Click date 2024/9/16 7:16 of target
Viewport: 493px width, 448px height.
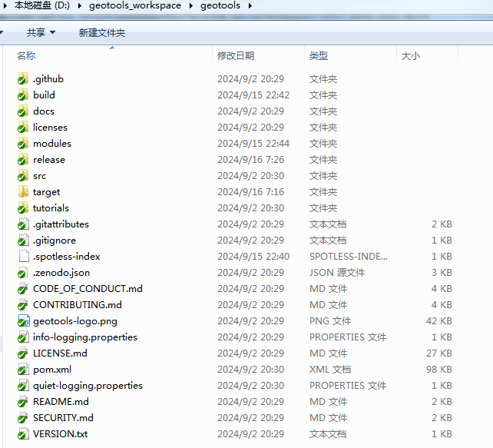pos(250,191)
